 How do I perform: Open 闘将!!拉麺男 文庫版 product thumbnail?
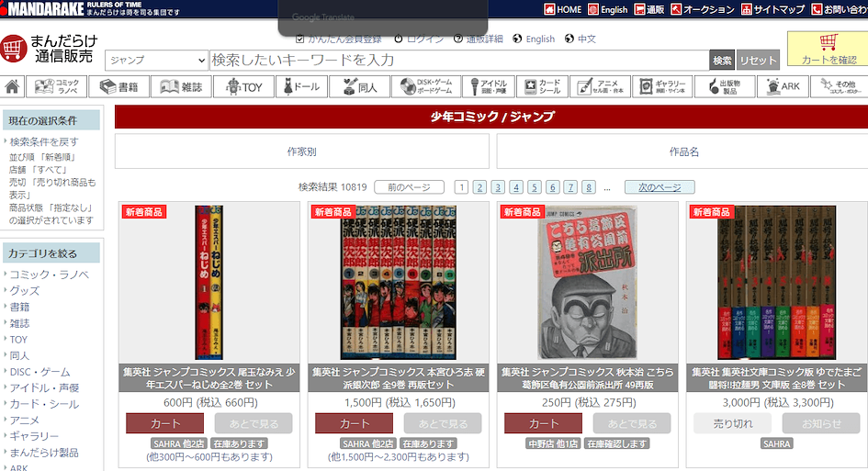pos(777,282)
